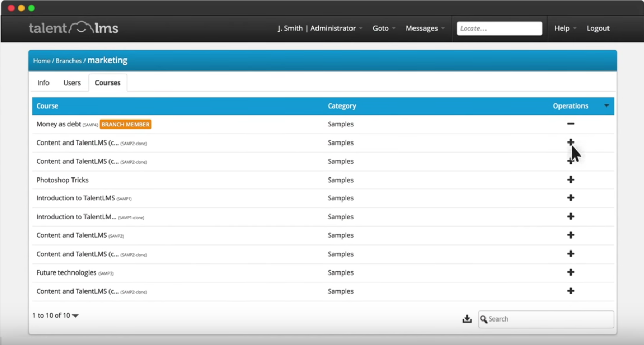Screen dimensions: 644x345
Task: Switch to the Info tab
Action: (43, 82)
